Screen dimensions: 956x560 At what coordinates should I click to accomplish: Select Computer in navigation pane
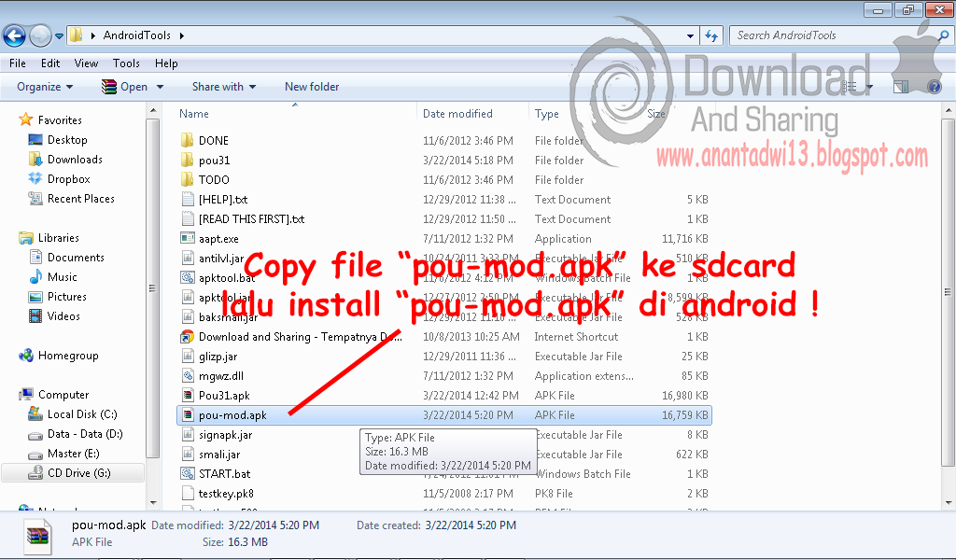63,395
